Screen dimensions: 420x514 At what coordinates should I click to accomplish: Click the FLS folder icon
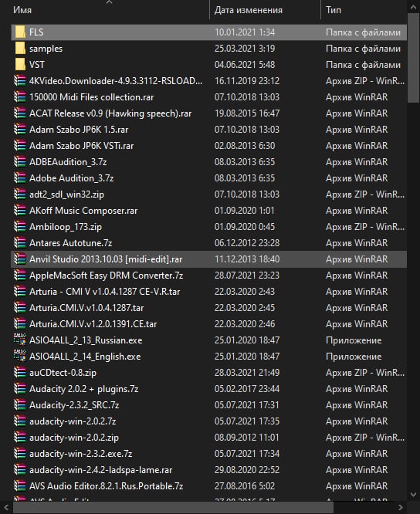[x=20, y=32]
